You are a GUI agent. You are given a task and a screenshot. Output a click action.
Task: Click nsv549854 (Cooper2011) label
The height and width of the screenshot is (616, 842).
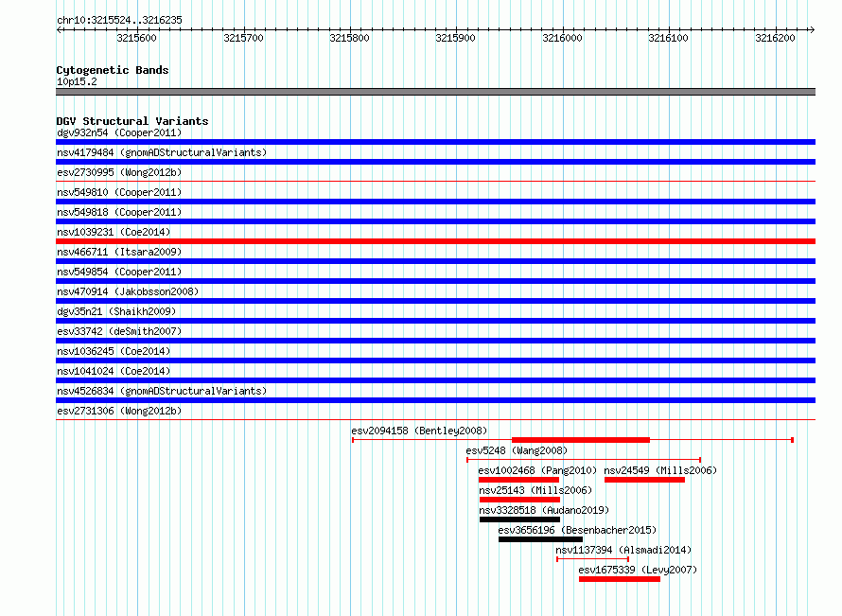coord(119,272)
